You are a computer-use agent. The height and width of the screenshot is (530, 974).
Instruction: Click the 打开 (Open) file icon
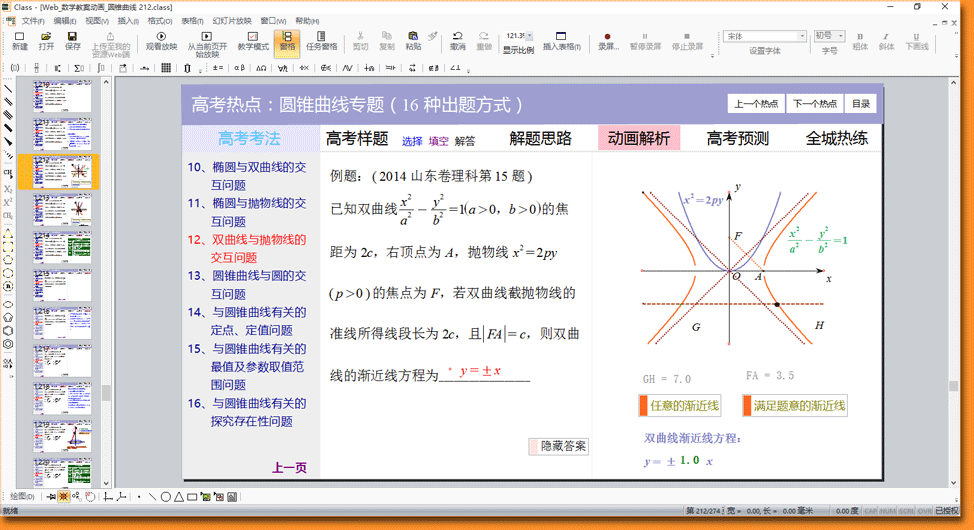[47, 40]
